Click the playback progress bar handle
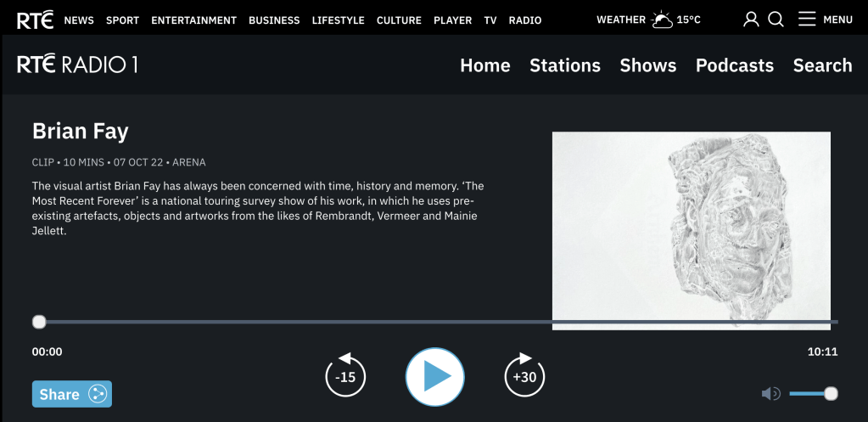This screenshot has width=868, height=422. [x=39, y=322]
